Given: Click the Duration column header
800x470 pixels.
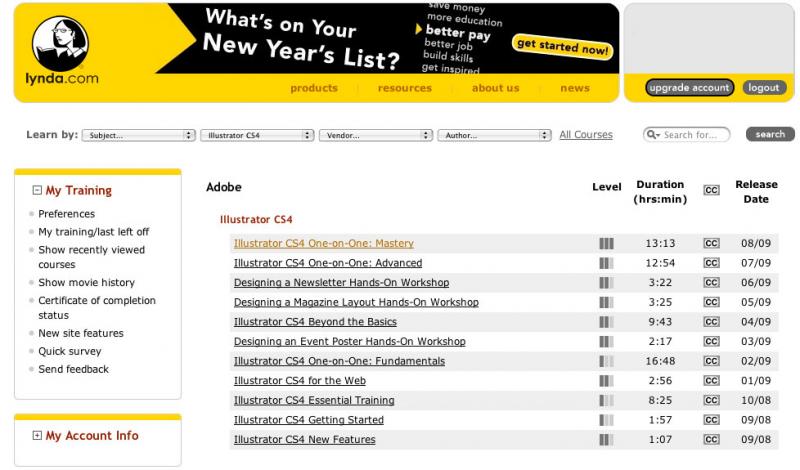Looking at the screenshot, I should click(x=660, y=192).
